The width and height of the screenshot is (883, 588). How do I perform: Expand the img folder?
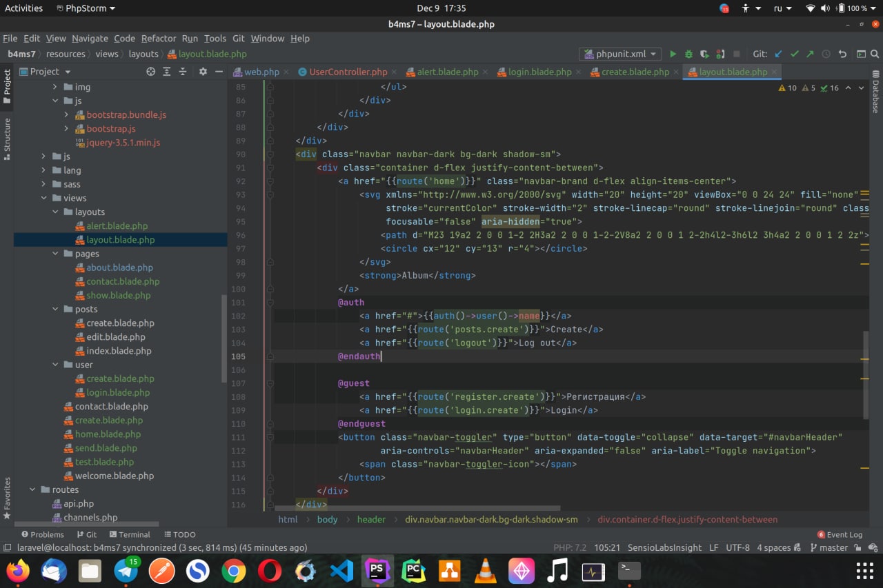56,88
